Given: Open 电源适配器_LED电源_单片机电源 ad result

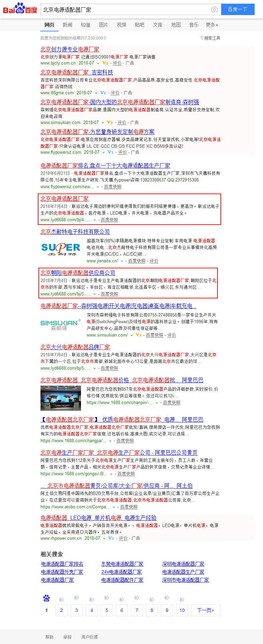Looking at the screenshot, I should 98,518.
